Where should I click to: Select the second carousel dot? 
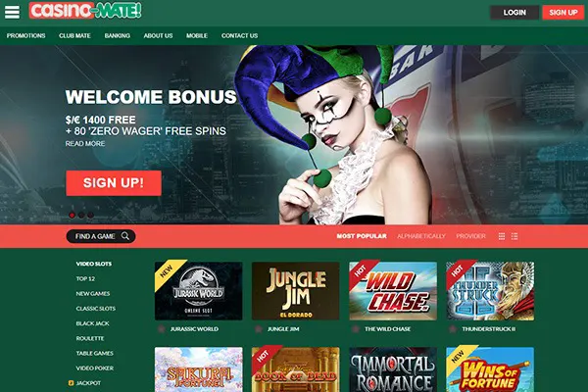click(x=81, y=215)
